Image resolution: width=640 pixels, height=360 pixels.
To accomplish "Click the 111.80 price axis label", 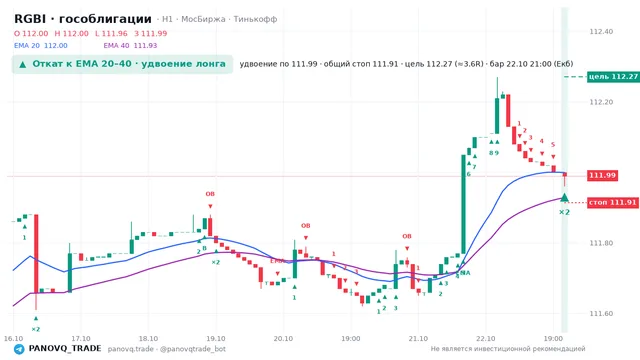I will [601, 243].
